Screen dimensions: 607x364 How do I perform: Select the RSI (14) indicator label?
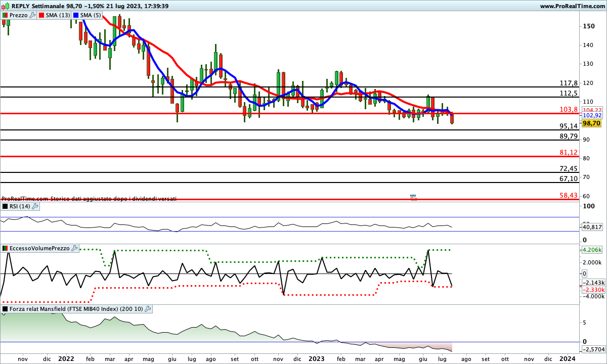20,206
